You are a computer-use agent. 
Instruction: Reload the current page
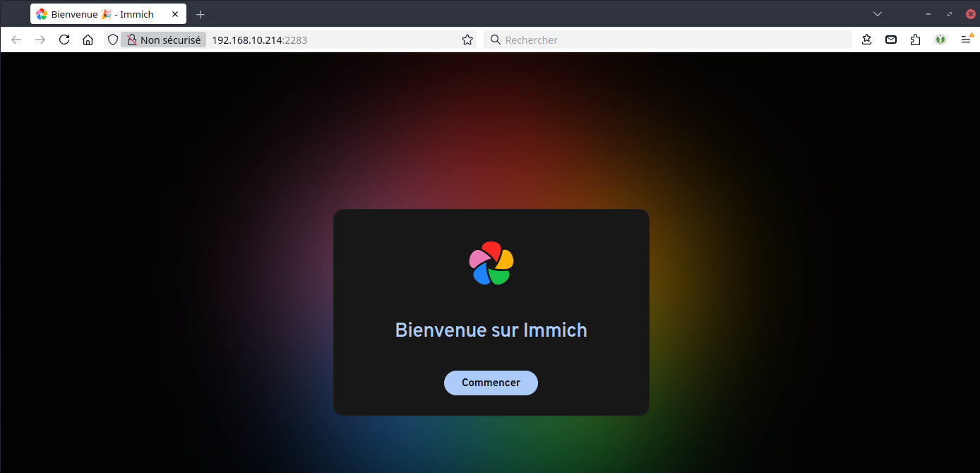click(64, 40)
